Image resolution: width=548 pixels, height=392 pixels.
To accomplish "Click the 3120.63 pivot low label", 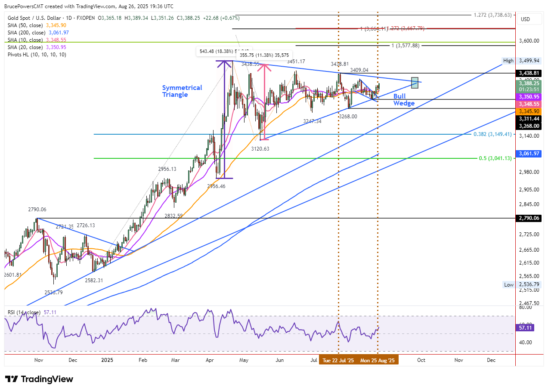I will 260,148.
